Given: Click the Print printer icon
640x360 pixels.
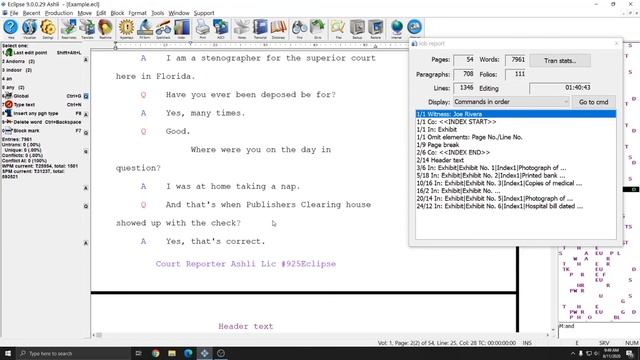Looking at the screenshot, I should pos(202,29).
